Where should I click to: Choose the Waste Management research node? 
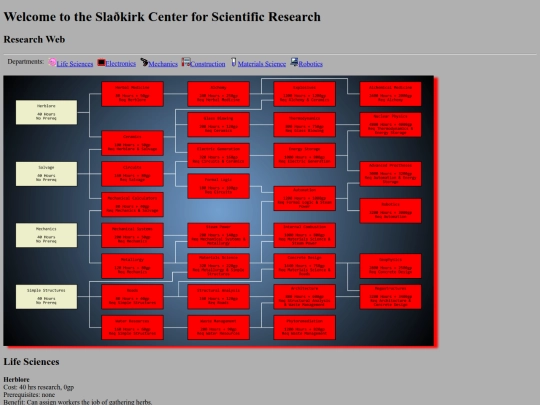point(219,328)
